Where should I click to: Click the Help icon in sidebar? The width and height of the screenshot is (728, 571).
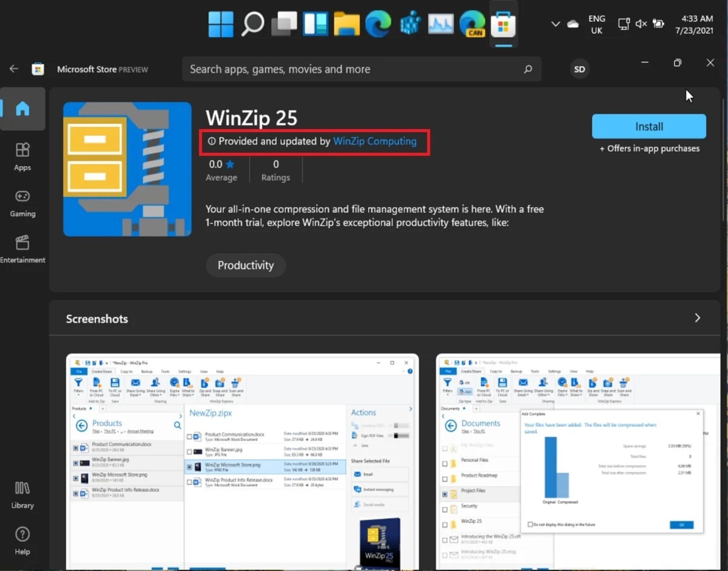coord(22,534)
